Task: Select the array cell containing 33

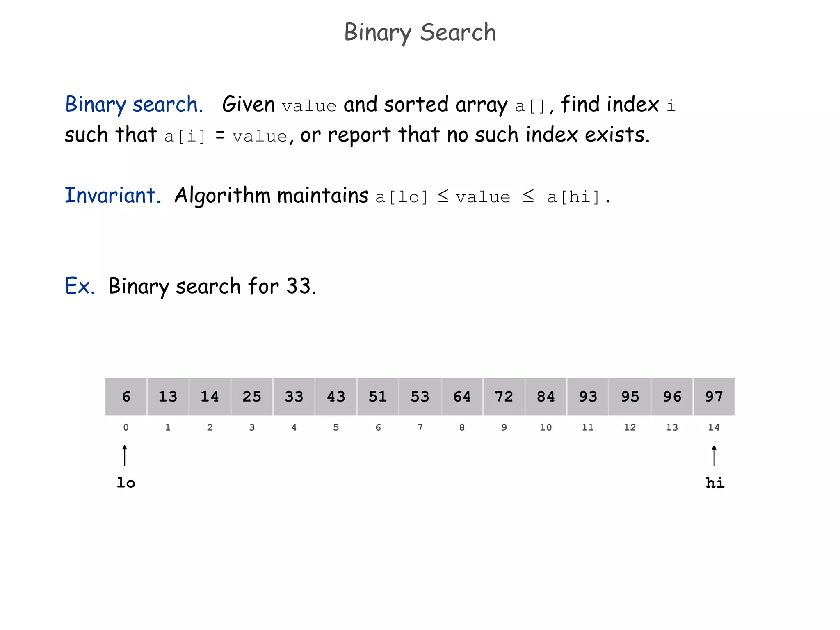Action: [294, 397]
